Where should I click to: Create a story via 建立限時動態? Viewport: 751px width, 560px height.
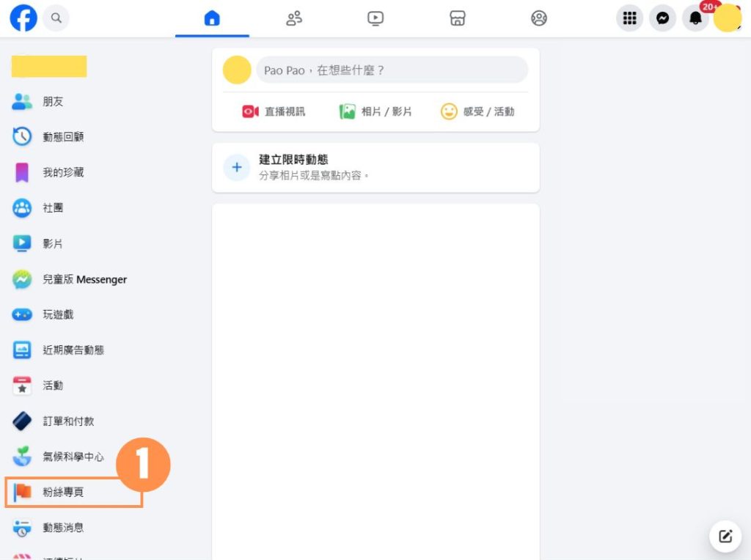pyautogui.click(x=293, y=167)
